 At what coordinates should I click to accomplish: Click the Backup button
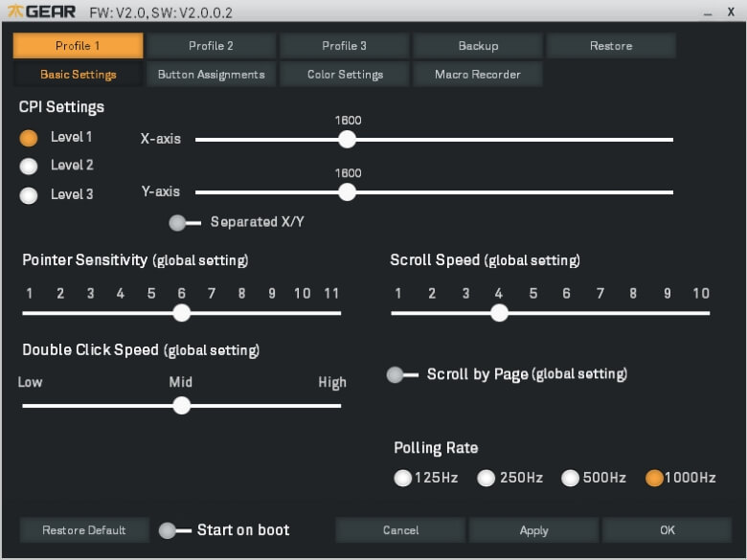(478, 46)
